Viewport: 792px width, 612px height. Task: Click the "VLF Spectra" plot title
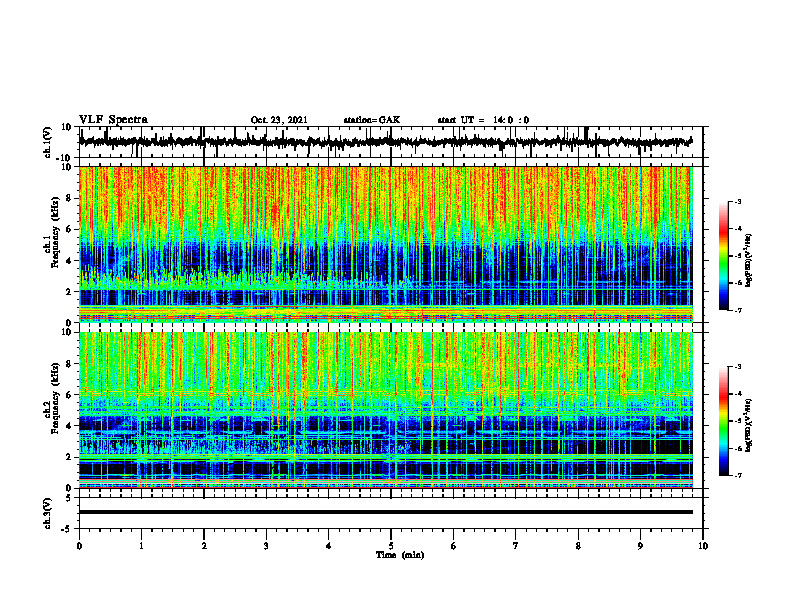[113, 120]
